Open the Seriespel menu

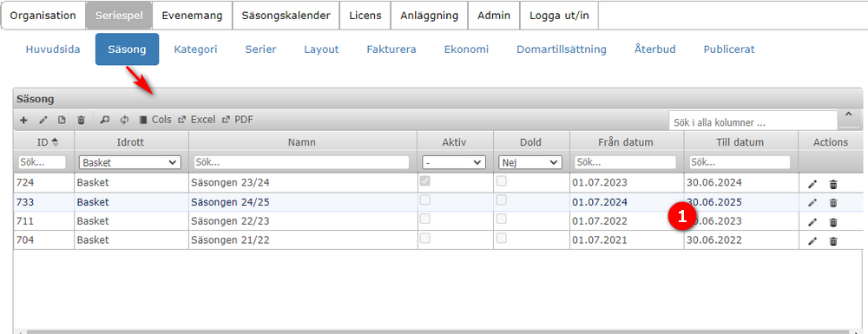point(118,16)
